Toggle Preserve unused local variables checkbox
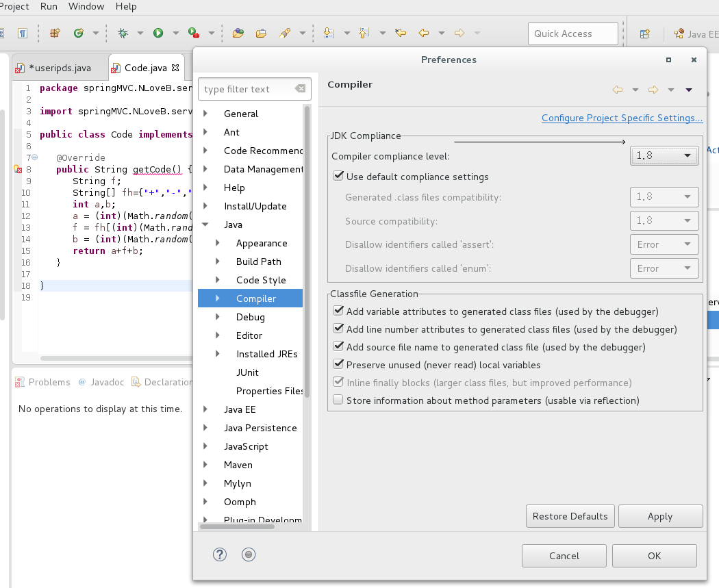 (x=338, y=364)
